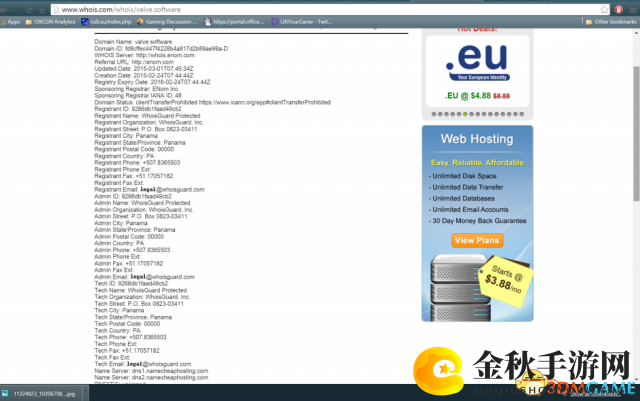
Task: Click the 'Registrant City: Panama' line
Action: pyautogui.click(x=126, y=136)
